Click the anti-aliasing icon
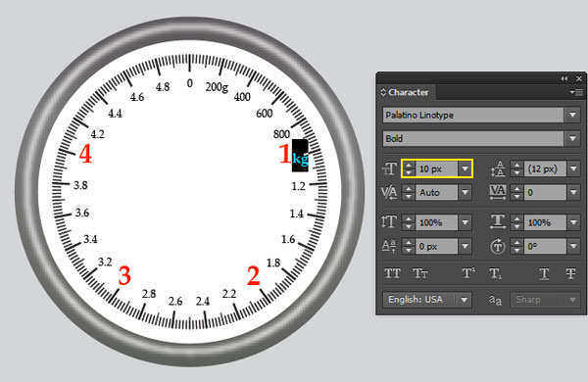The width and height of the screenshot is (588, 382). [x=495, y=300]
